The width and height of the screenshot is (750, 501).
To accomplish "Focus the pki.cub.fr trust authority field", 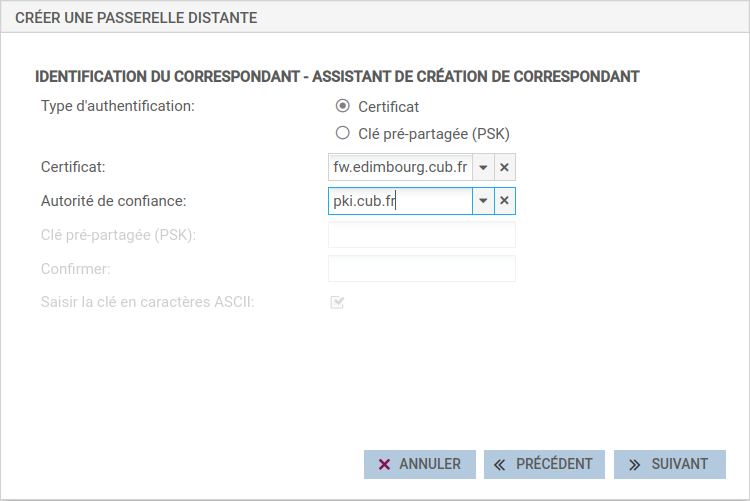I will pos(400,201).
